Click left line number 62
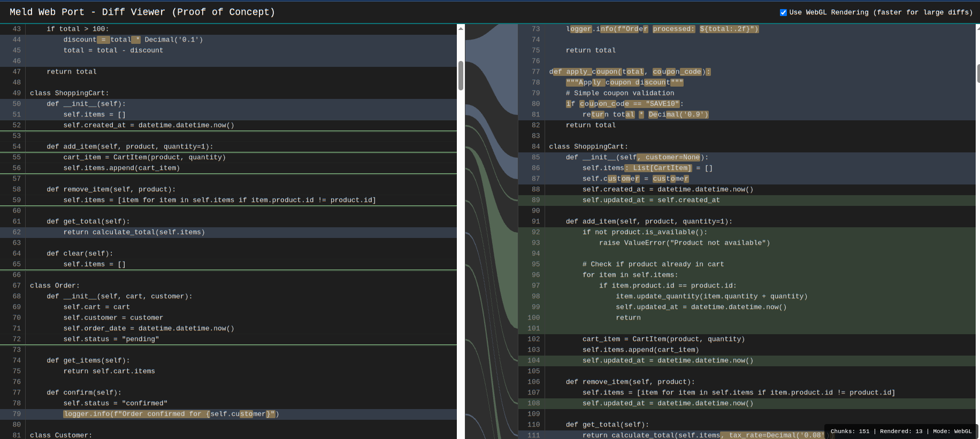Viewport: 980px width, 439px height. (x=17, y=232)
